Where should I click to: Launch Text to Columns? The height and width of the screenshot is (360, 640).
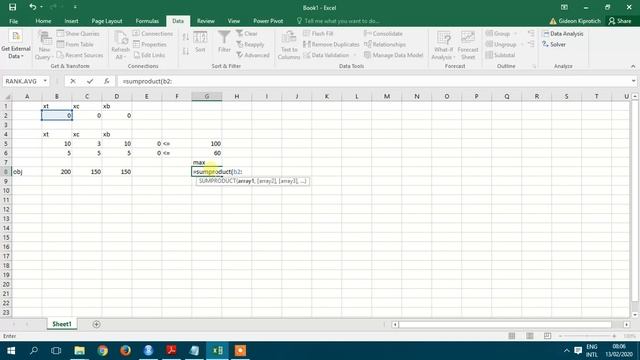click(x=289, y=45)
